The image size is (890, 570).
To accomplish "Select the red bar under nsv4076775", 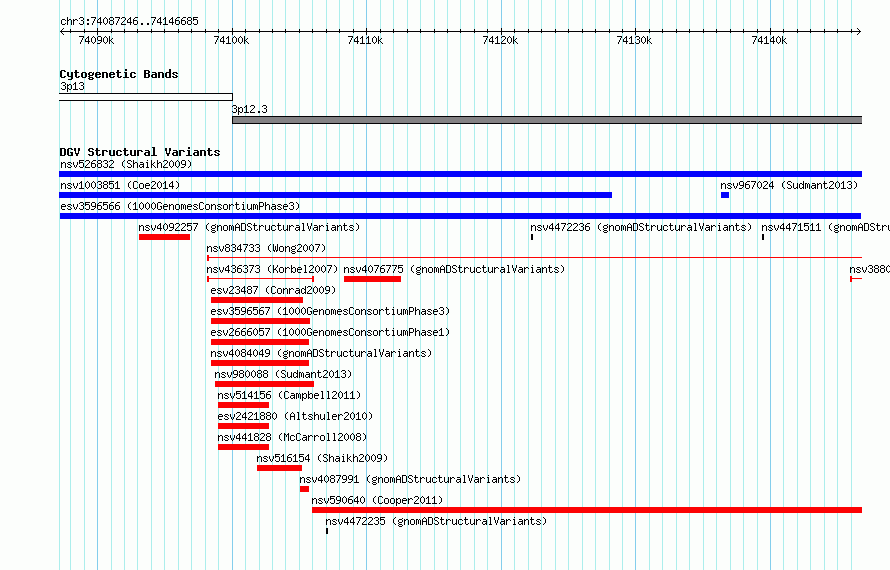I will tap(372, 279).
